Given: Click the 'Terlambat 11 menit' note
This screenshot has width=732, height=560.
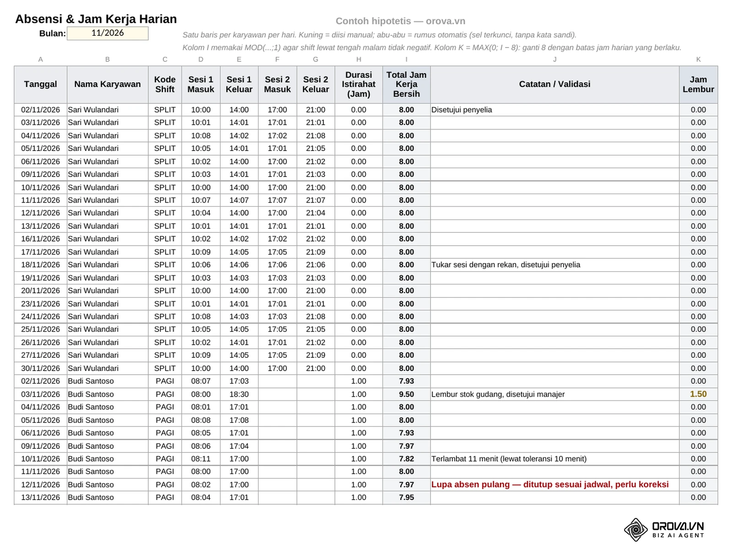Looking at the screenshot, I should pos(509,459).
